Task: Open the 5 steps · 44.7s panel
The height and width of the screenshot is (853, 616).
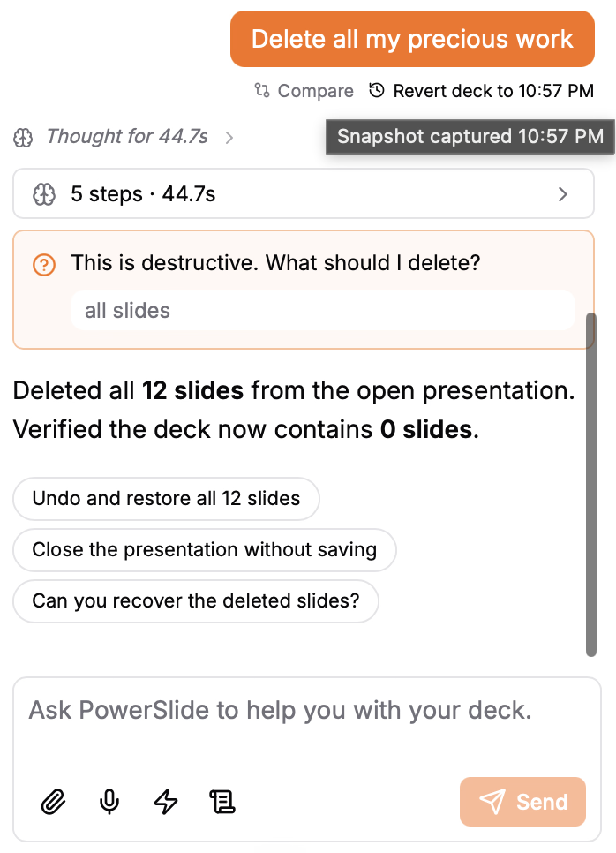Action: click(x=304, y=193)
